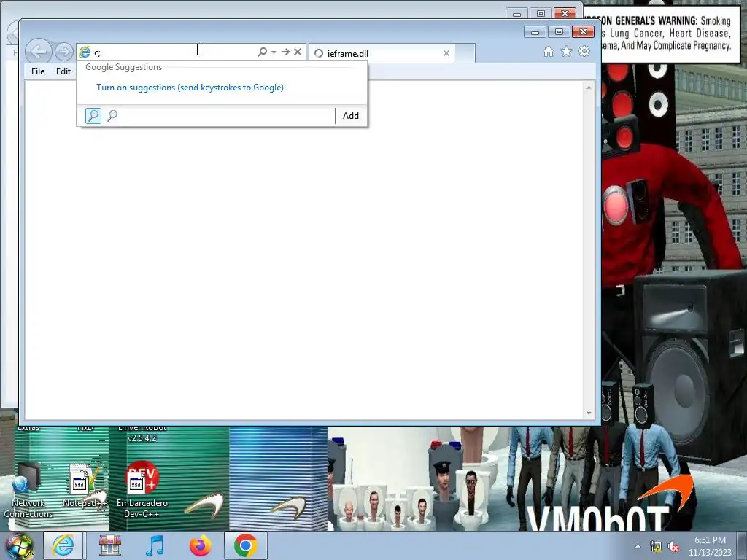The height and width of the screenshot is (560, 747).
Task: Click the Go arrow in address bar
Action: (x=285, y=52)
